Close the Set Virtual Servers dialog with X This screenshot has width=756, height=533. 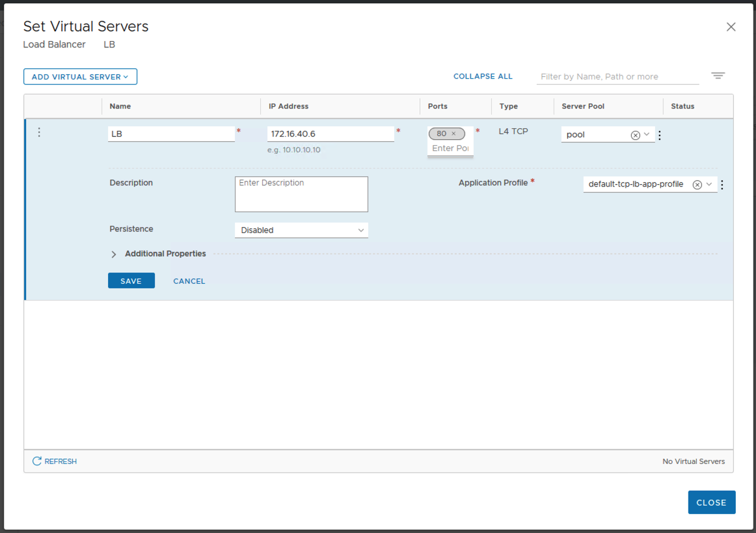[x=731, y=27]
